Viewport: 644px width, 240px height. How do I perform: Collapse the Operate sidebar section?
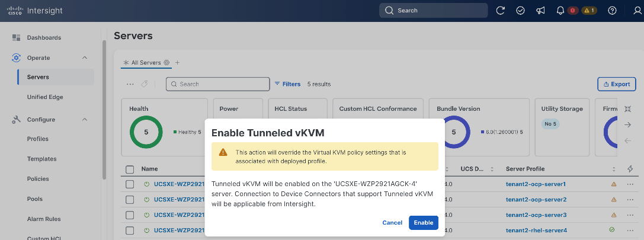tap(85, 57)
